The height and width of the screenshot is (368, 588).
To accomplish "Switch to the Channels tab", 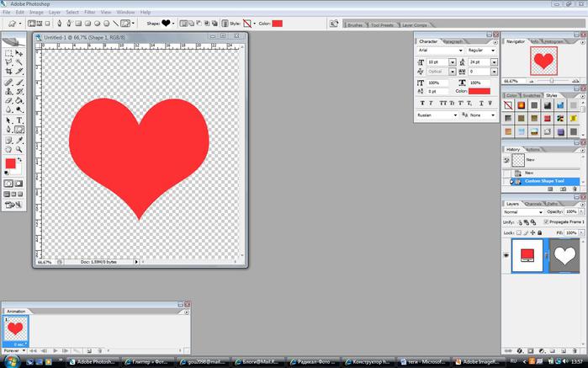I will (x=533, y=203).
